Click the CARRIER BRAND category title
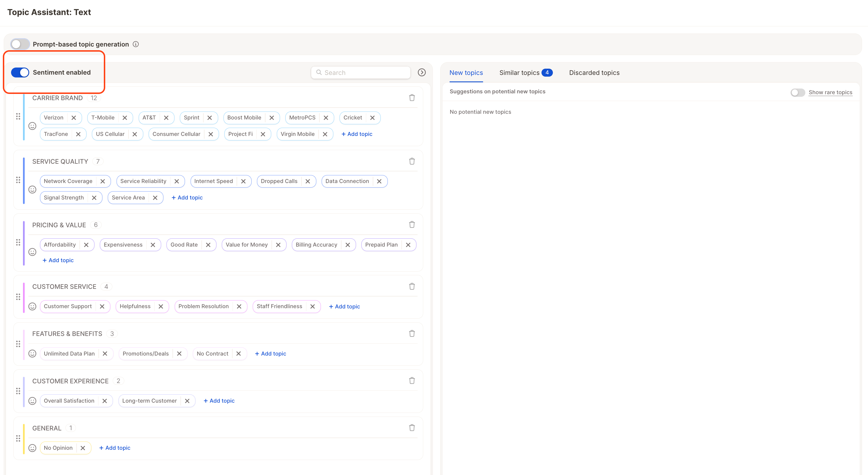 (x=57, y=98)
